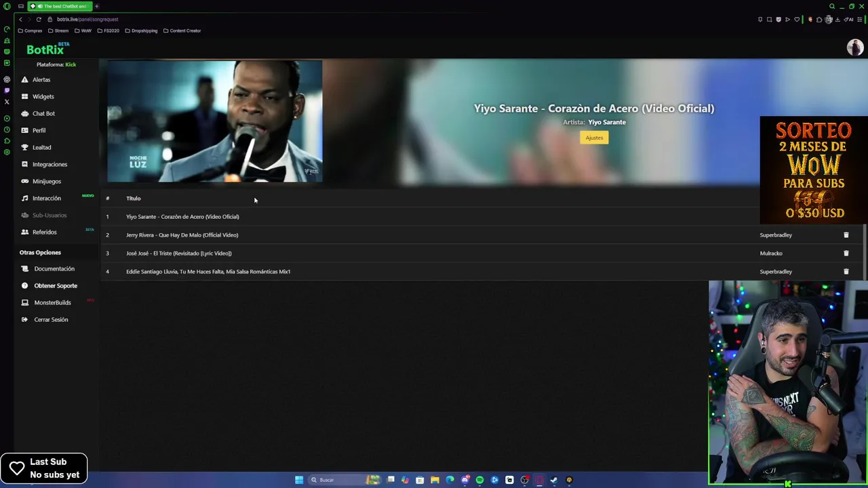This screenshot has height=488, width=868.
Task: Click the browser downloads icon
Action: (837, 19)
